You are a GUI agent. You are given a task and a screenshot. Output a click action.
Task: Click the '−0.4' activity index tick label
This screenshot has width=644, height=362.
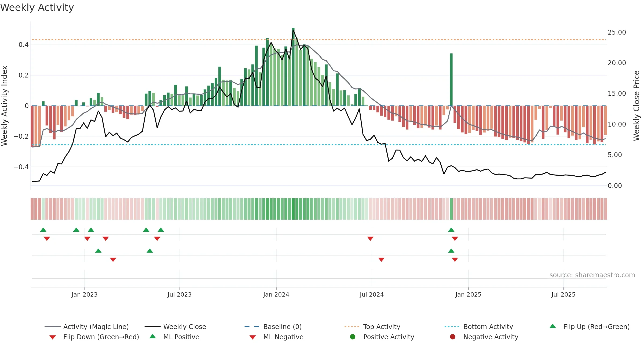click(21, 167)
